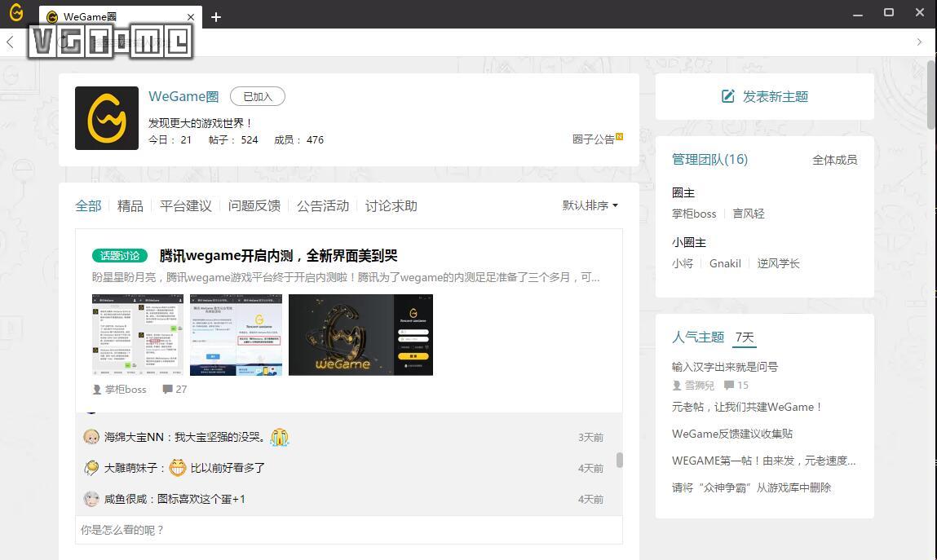Switch to the 问题反馈 tab

[254, 205]
